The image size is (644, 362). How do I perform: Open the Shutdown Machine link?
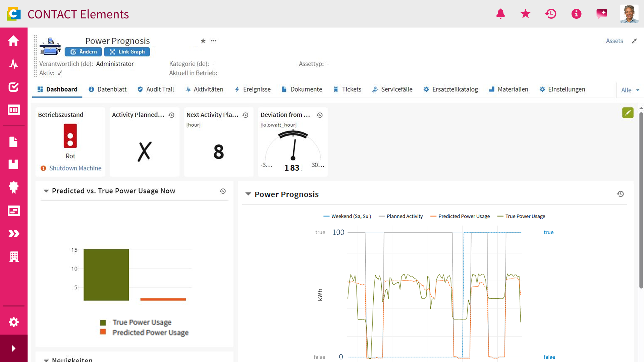point(75,168)
